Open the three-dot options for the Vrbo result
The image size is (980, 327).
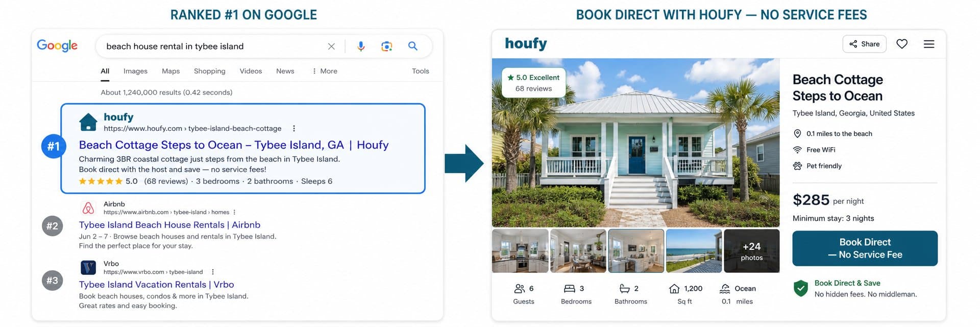pyautogui.click(x=212, y=272)
